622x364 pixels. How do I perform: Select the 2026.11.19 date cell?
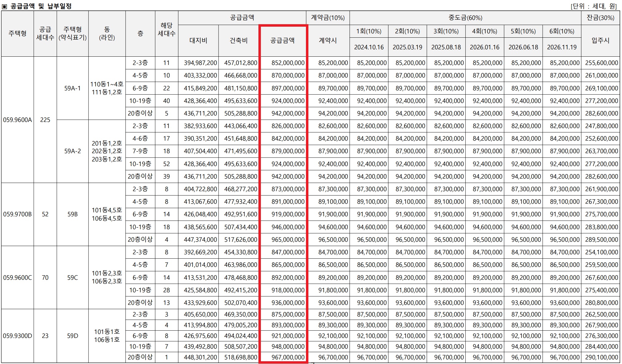[x=562, y=47]
